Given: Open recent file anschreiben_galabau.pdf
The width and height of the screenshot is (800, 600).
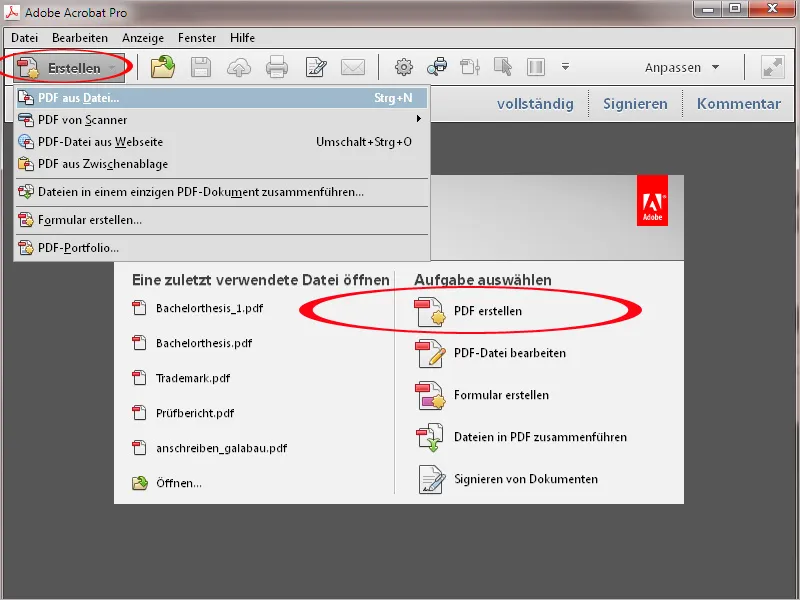Looking at the screenshot, I should coord(221,448).
